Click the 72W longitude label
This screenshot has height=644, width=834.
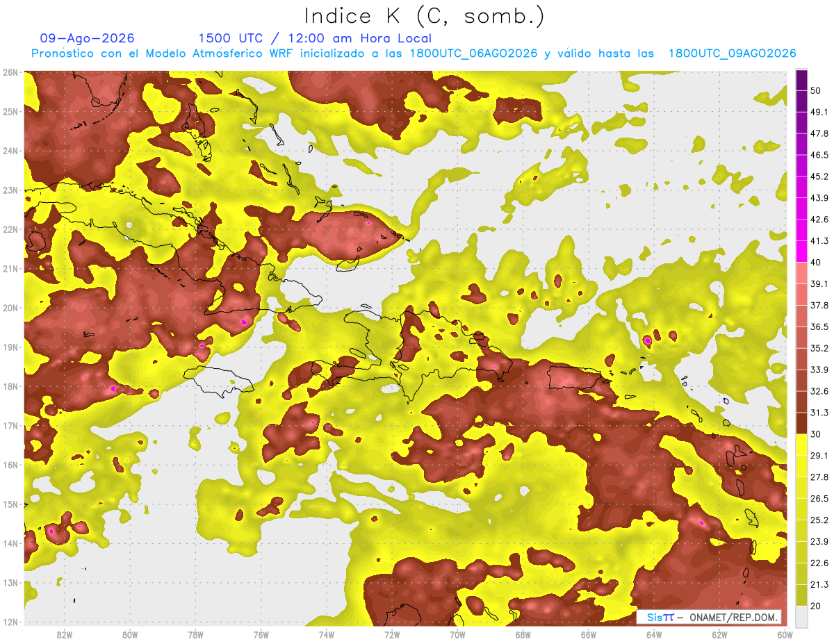(392, 634)
